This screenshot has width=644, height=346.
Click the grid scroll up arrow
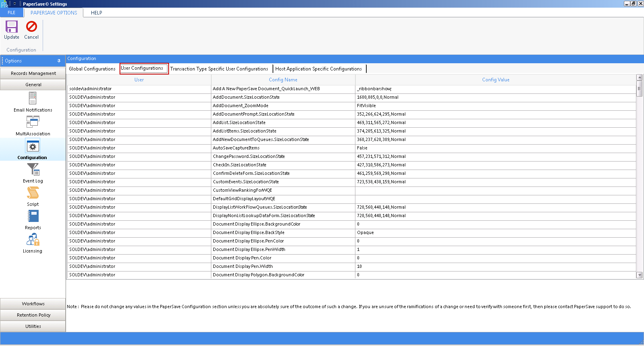click(640, 77)
